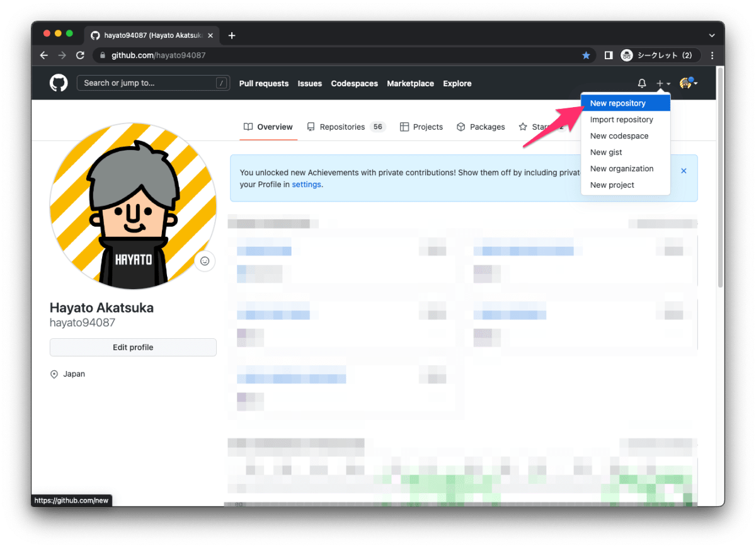
Task: Open the notifications bell
Action: point(642,83)
